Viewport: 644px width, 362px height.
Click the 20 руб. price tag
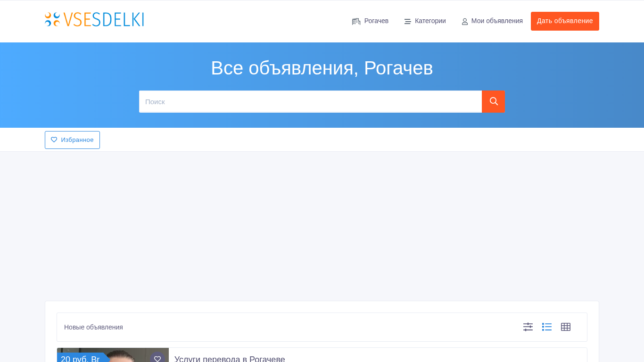[x=80, y=359]
